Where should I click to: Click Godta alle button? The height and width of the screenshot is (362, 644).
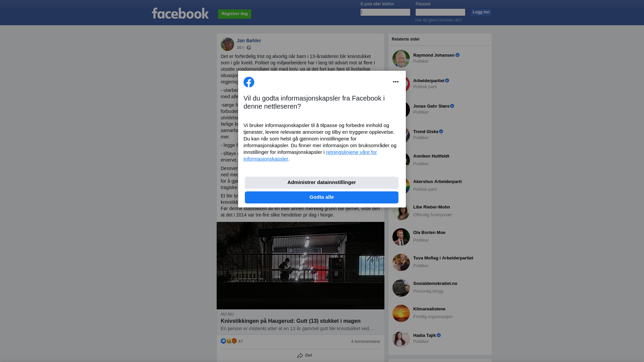coord(322,197)
